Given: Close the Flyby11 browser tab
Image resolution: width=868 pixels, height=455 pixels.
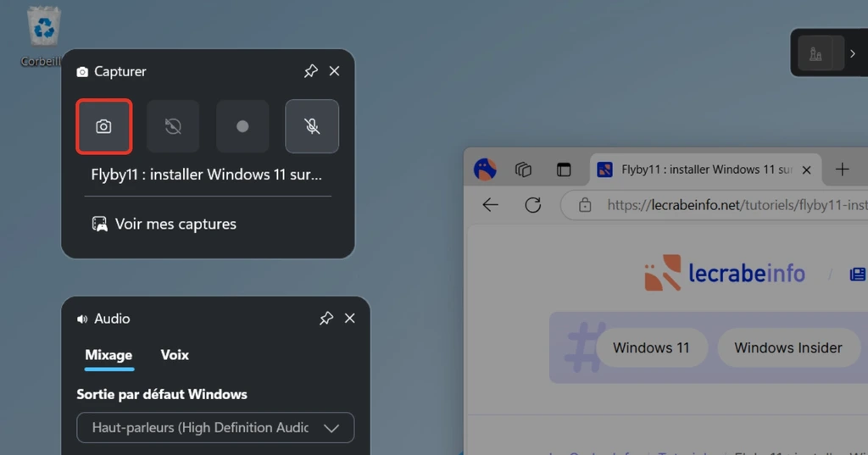Looking at the screenshot, I should pos(807,170).
